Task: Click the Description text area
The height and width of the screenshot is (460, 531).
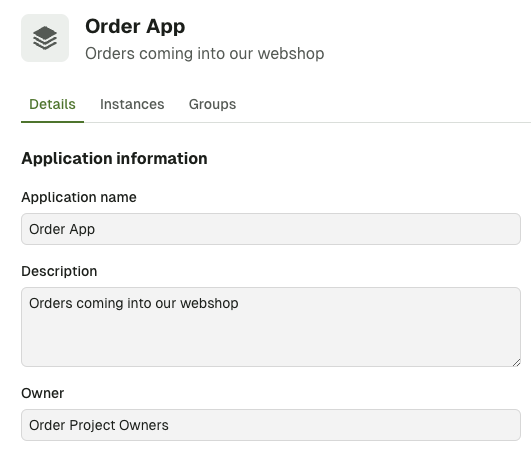Action: pos(271,327)
